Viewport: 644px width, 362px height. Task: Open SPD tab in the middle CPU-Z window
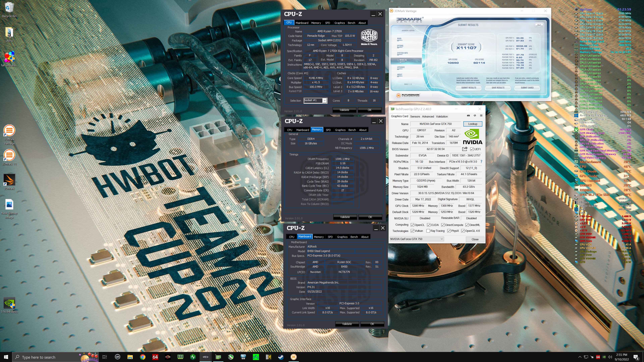coord(328,130)
